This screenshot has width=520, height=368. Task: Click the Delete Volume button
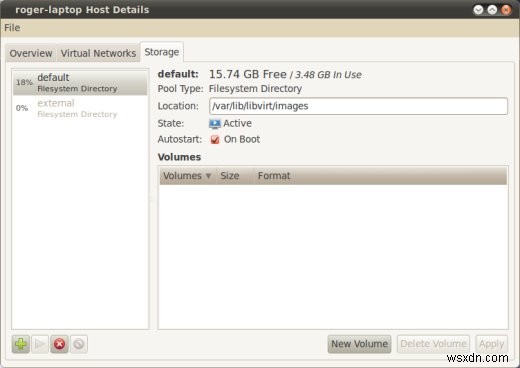click(x=433, y=344)
